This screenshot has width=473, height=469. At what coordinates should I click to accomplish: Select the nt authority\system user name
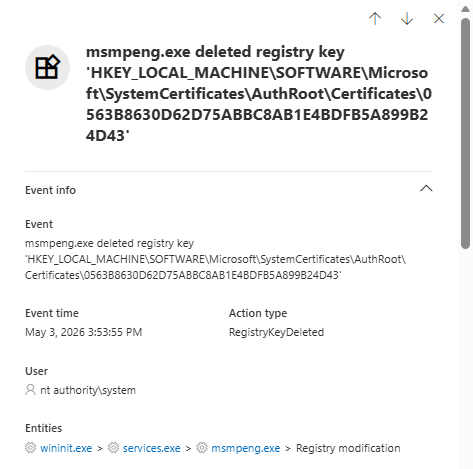pos(88,390)
